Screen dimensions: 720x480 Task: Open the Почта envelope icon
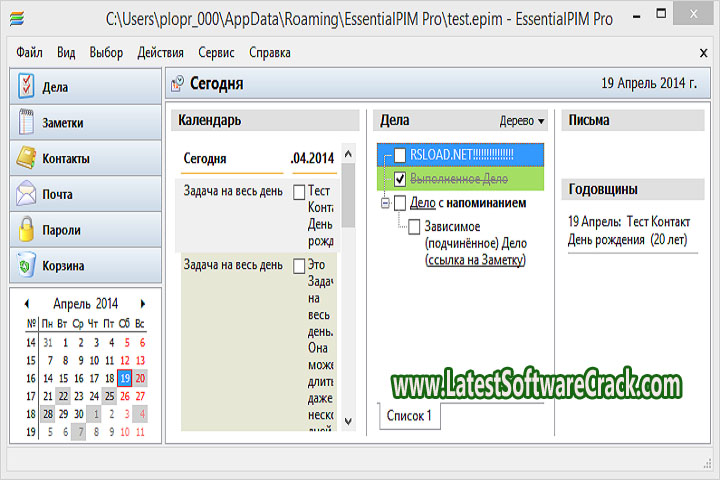tap(27, 194)
